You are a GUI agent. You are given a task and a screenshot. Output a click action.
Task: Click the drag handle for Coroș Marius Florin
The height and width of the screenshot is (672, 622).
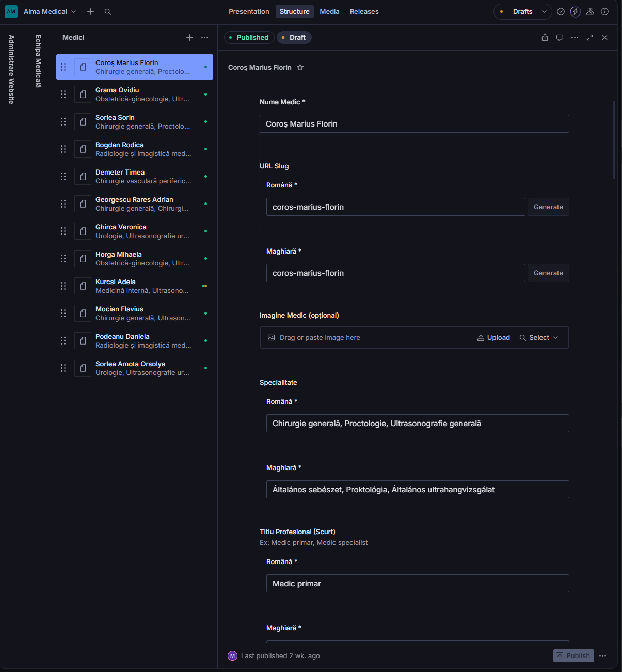click(63, 67)
